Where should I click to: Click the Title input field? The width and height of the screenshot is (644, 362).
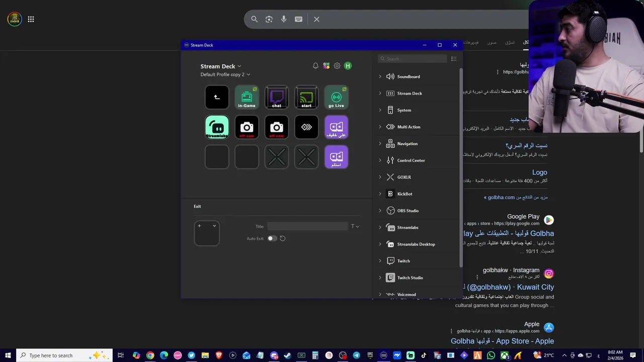[307, 226]
